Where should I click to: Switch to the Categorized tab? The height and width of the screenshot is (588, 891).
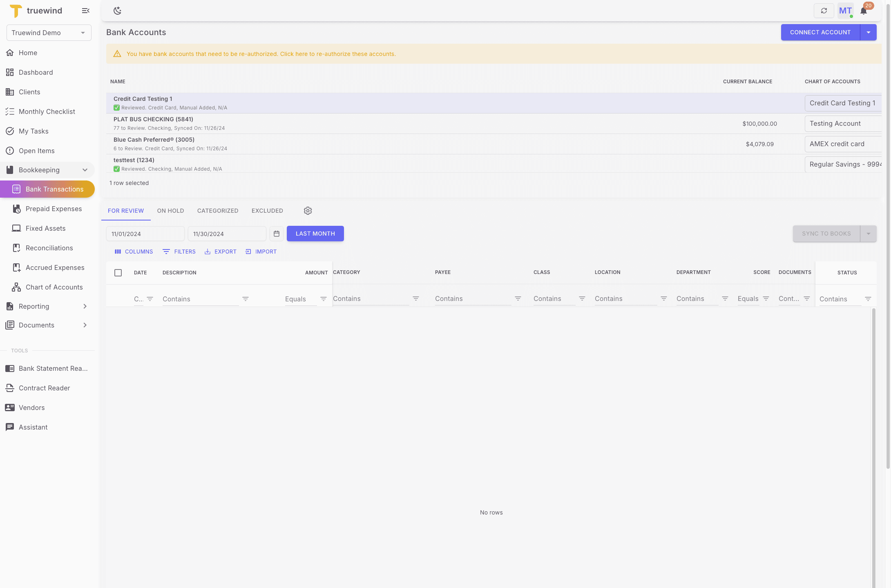coord(217,211)
